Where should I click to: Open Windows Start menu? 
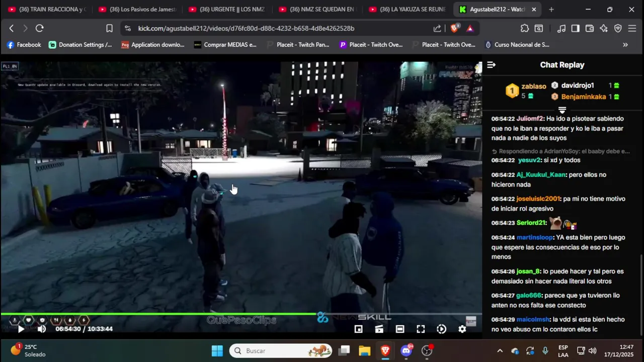tap(217, 350)
